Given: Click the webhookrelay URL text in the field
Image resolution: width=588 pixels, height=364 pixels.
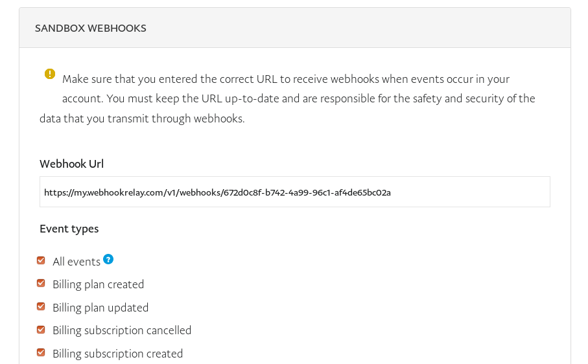Looking at the screenshot, I should [x=217, y=192].
